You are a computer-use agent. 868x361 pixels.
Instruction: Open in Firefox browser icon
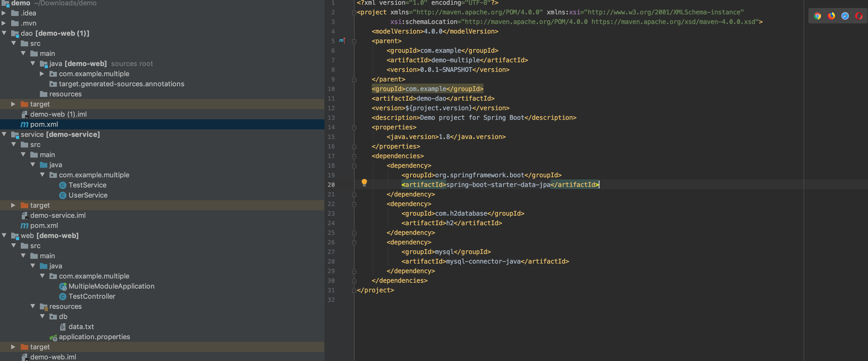831,16
